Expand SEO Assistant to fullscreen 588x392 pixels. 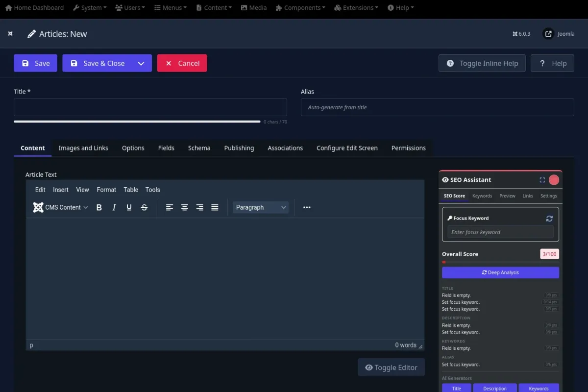pyautogui.click(x=542, y=180)
